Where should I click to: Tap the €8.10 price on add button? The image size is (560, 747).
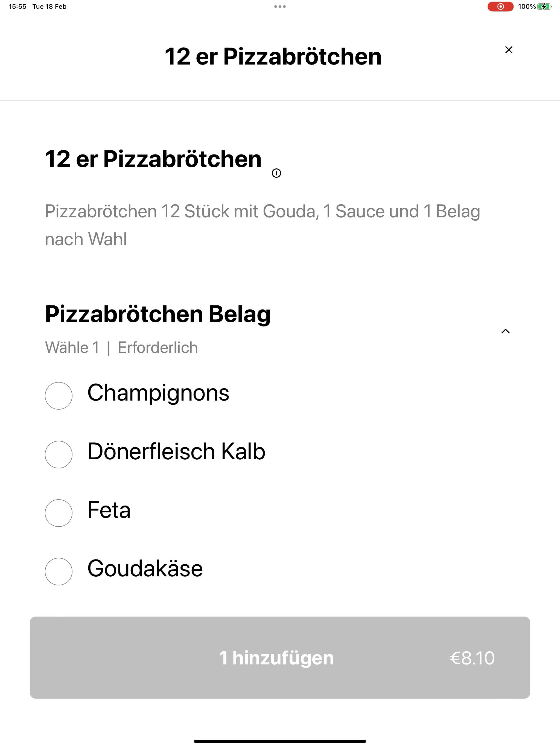coord(472,658)
